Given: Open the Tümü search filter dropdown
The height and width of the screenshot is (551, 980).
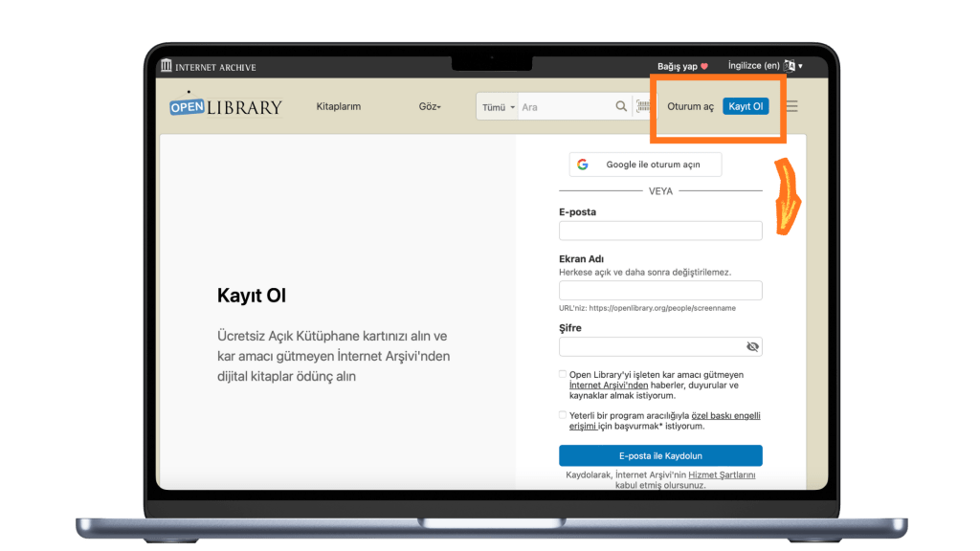Looking at the screenshot, I should point(498,107).
